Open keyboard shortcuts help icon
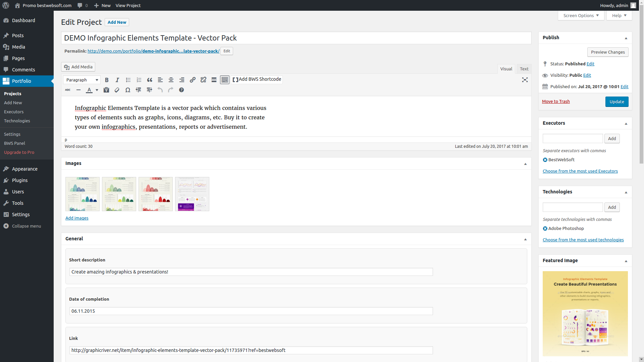The image size is (644, 362). tap(181, 90)
